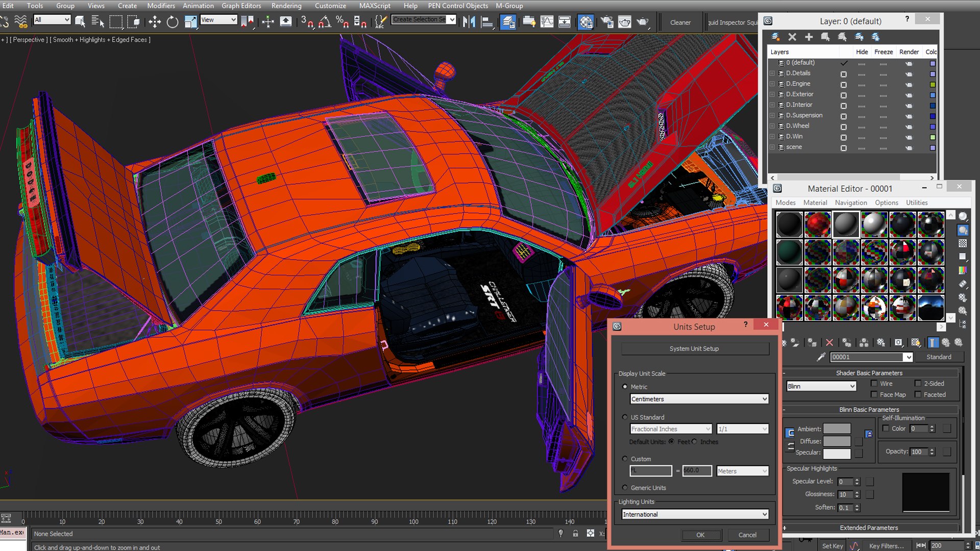This screenshot has height=551, width=980.
Task: Open the Curve Editor from toolbar
Action: pos(547,22)
